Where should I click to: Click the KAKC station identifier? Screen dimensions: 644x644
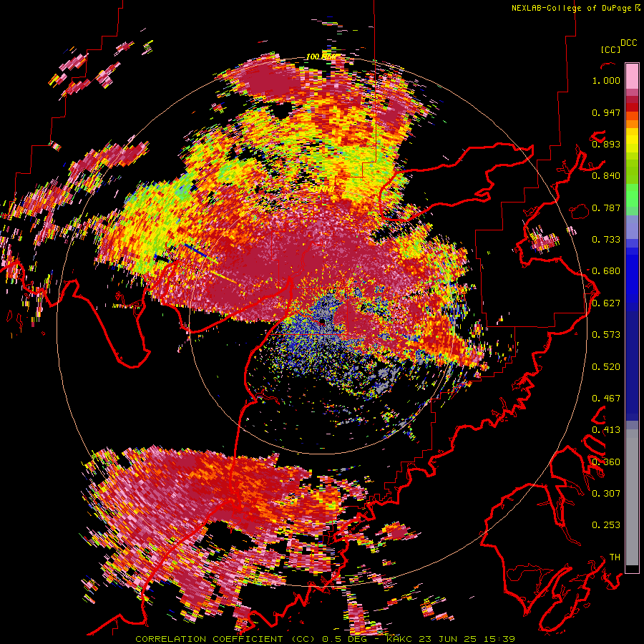click(400, 639)
